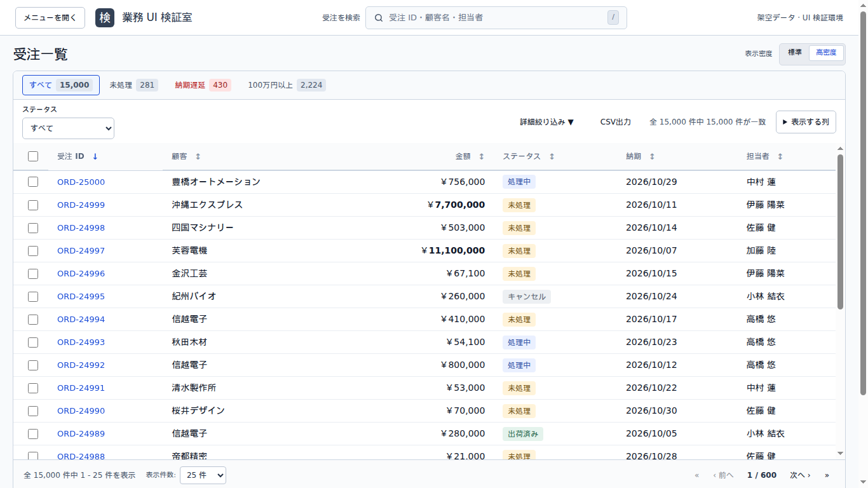Sort the 顧客 column
The height and width of the screenshot is (488, 868).
point(198,156)
